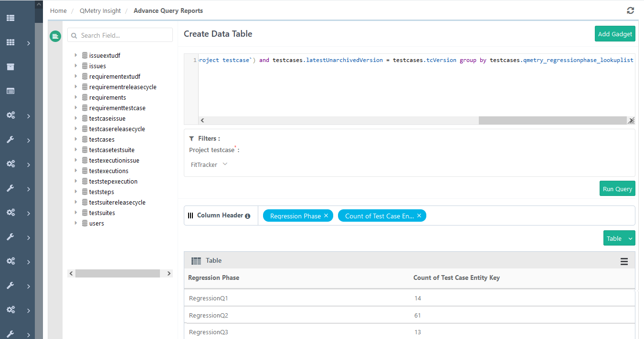644x339 pixels.
Task: Go to Home in the breadcrumb
Action: coord(58,10)
